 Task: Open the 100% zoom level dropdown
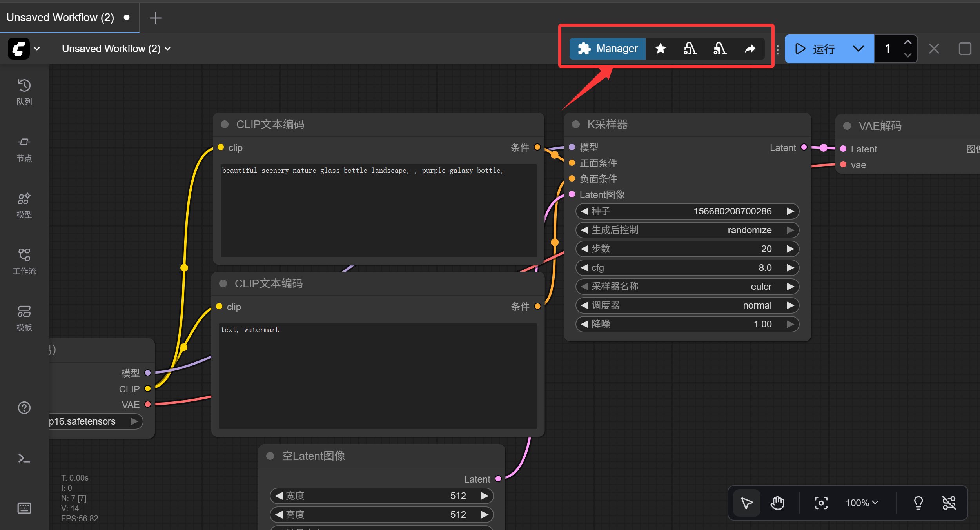coord(862,503)
